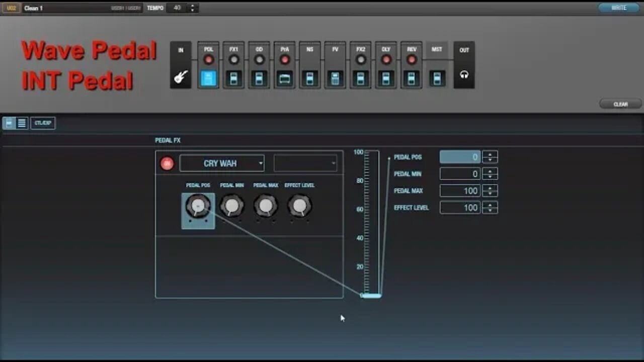
Task: Click the U02 patch number button
Action: coord(12,8)
